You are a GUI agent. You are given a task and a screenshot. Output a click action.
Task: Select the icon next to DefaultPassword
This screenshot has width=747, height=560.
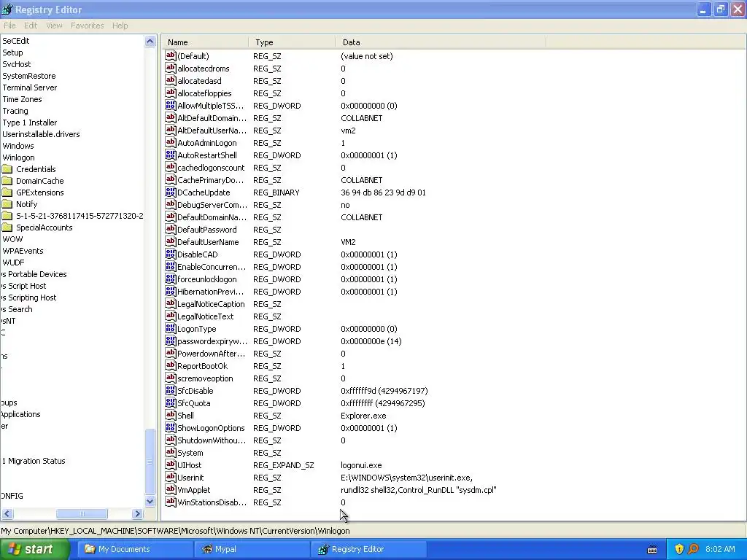point(171,229)
